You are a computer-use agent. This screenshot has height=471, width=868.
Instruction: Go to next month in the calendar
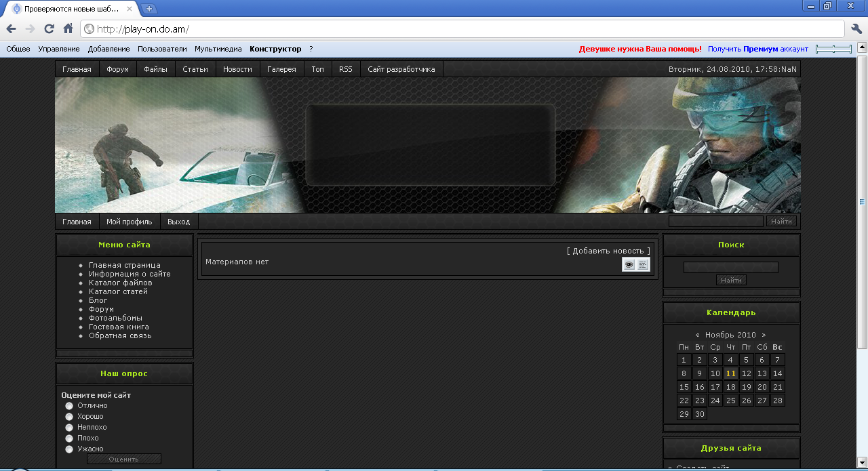[764, 335]
